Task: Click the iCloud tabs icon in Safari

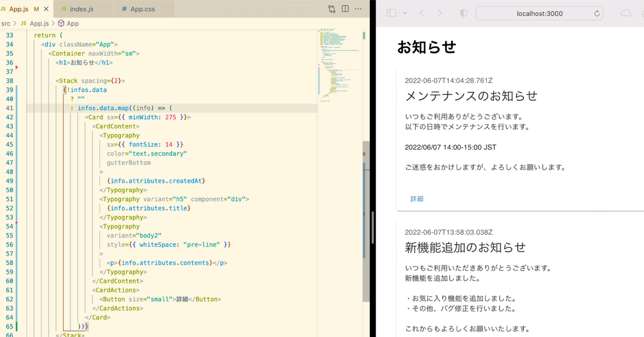Action: 626,13
